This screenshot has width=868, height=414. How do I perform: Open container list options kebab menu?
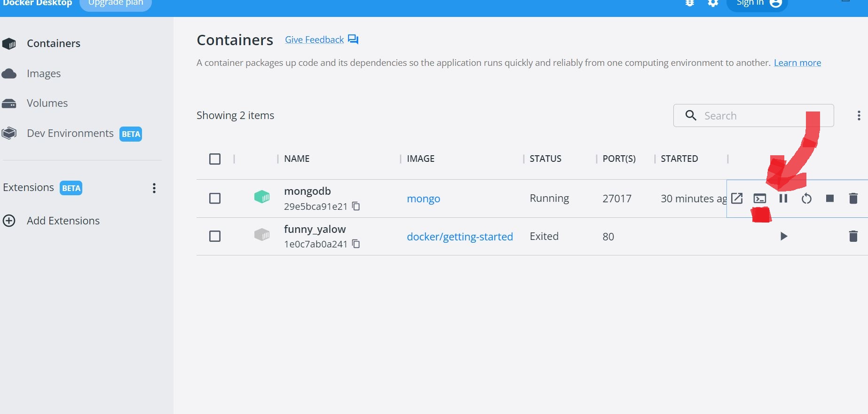[x=859, y=116]
